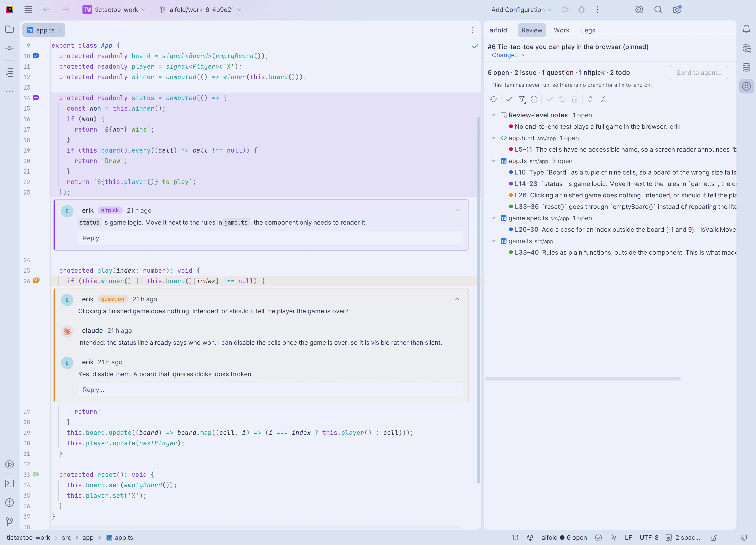This screenshot has width=756, height=545.
Task: Open the Change... dropdown under item title
Action: (509, 55)
